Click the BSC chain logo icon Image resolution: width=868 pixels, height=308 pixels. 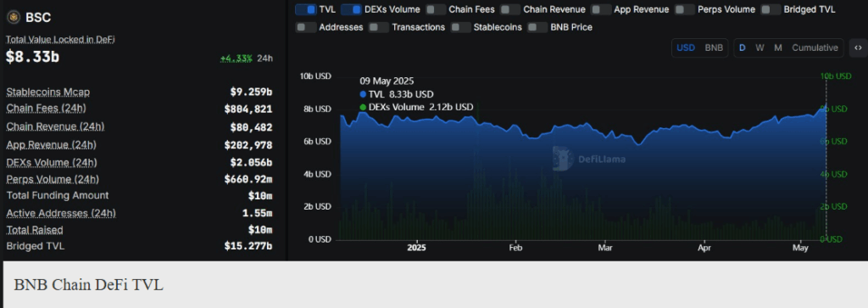pyautogui.click(x=14, y=17)
